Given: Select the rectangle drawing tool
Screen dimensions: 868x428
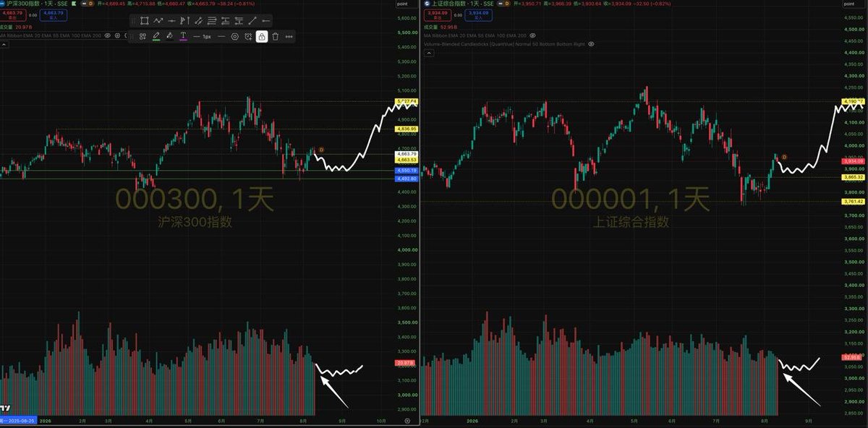Looking at the screenshot, I should [x=144, y=20].
